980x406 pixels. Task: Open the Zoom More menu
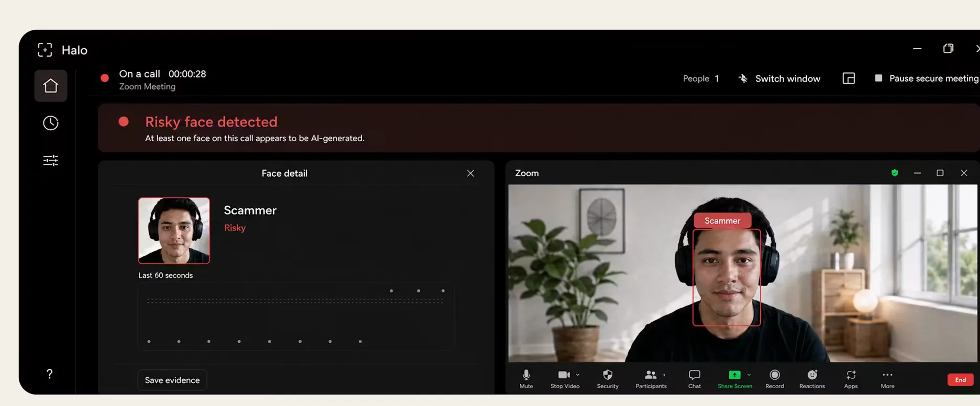click(x=887, y=379)
